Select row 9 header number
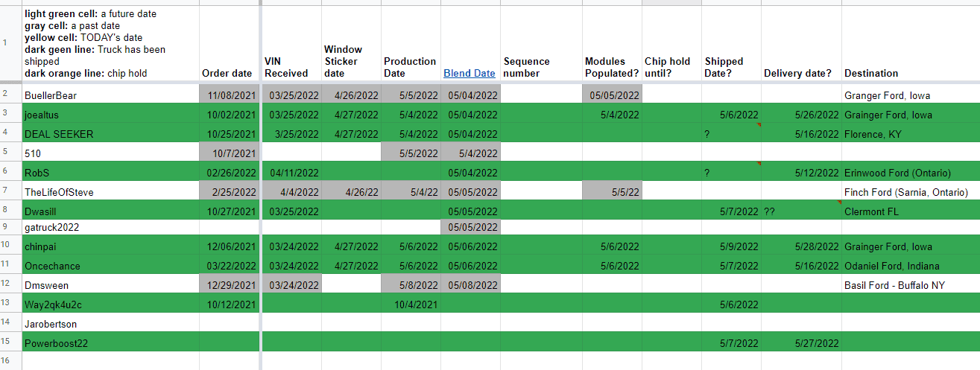 (x=5, y=227)
